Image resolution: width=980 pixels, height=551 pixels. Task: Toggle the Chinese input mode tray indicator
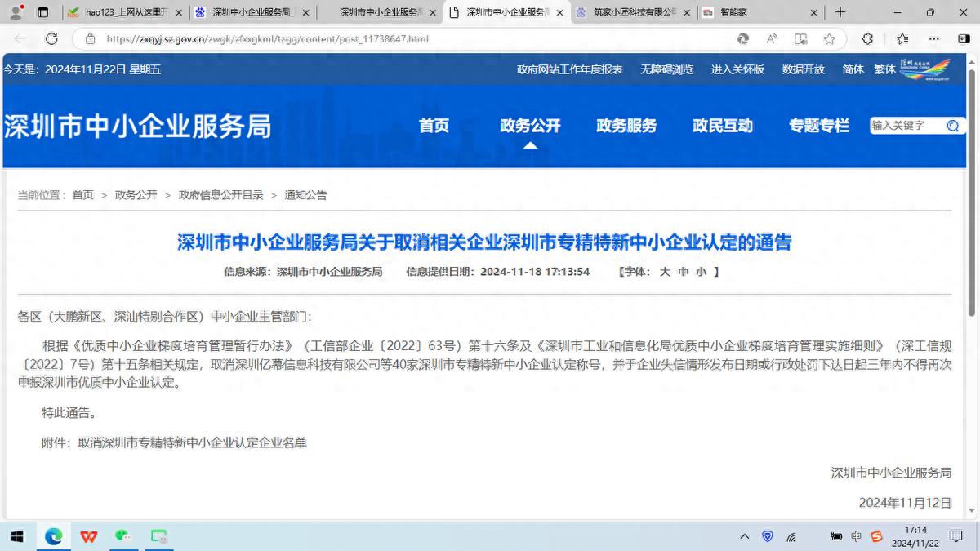pyautogui.click(x=855, y=536)
